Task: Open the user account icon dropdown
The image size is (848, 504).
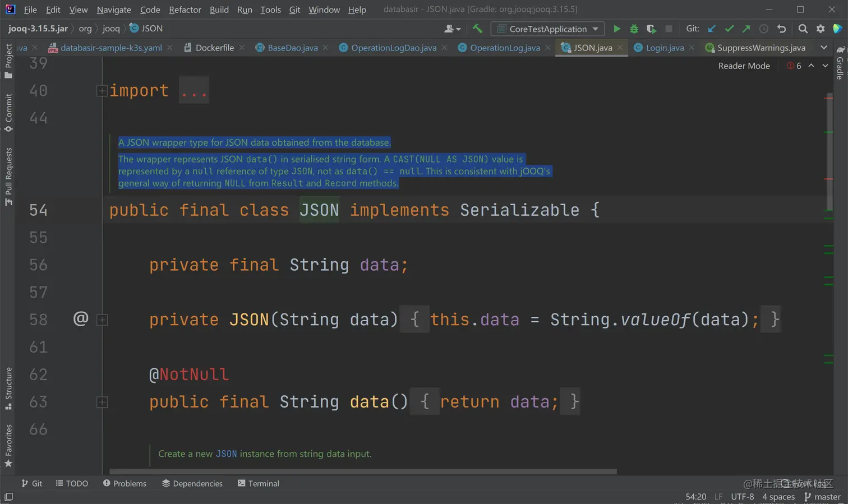Action: 452,29
